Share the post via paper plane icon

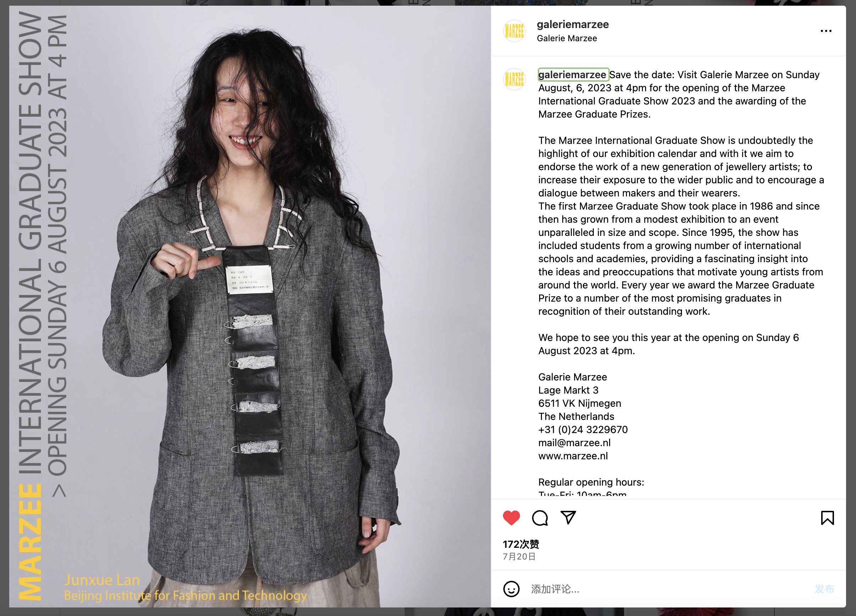(x=568, y=518)
